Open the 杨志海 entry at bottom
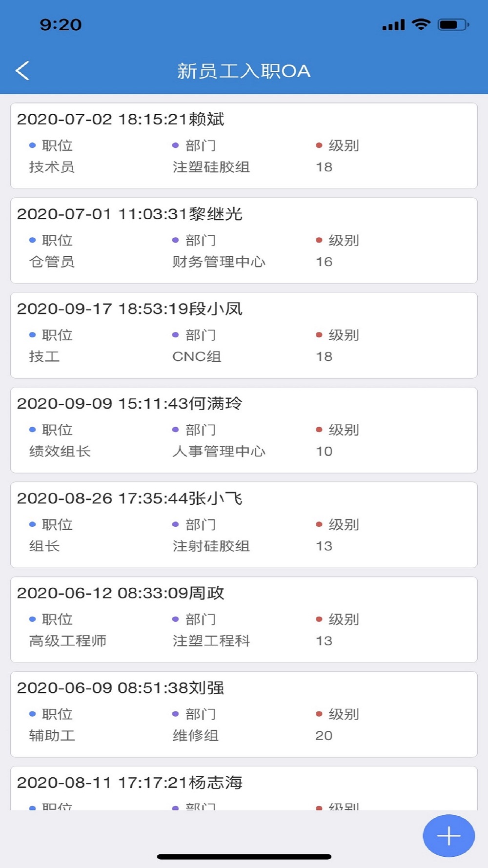 click(244, 788)
